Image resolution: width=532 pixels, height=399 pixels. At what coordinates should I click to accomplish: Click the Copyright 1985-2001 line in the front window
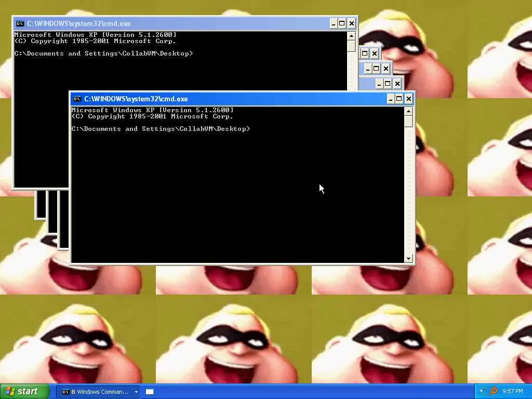[x=153, y=116]
